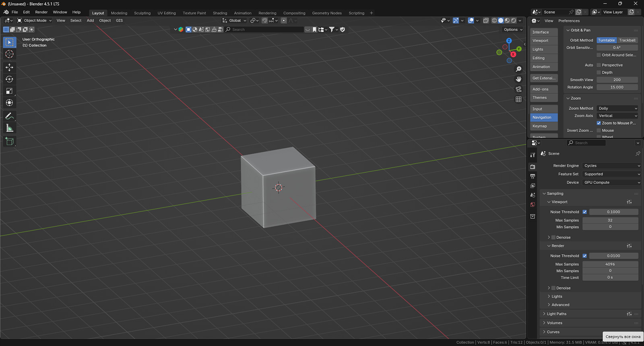Disable Viewport Noise Threshold checkbox
644x346 pixels.
584,212
